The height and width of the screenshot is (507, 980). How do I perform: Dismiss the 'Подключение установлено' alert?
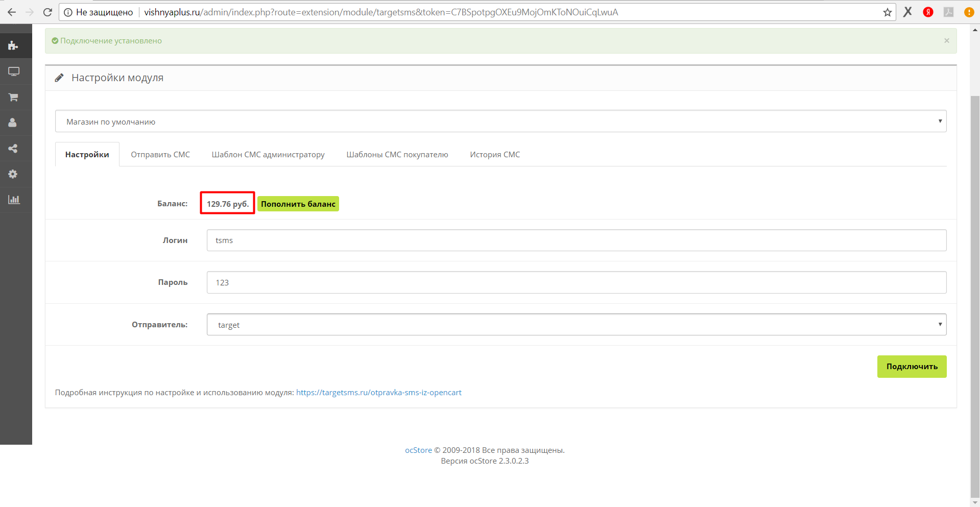[x=946, y=41]
